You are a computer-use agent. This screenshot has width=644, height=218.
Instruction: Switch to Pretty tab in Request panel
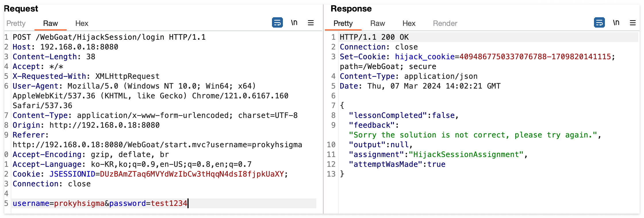16,23
